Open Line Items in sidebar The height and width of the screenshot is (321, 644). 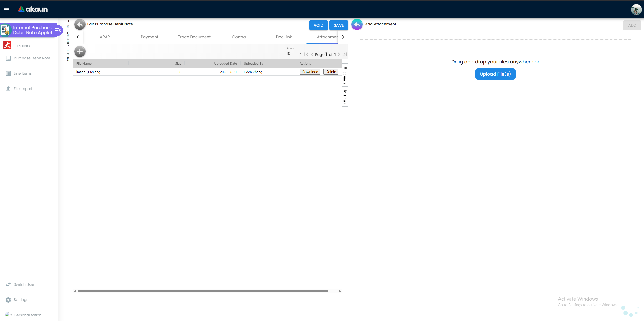(x=19, y=73)
